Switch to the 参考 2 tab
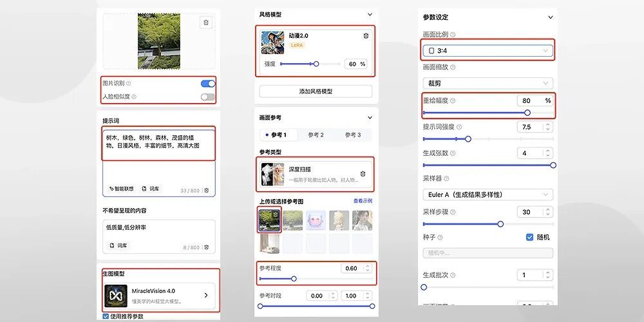The height and width of the screenshot is (322, 644). pos(316,135)
